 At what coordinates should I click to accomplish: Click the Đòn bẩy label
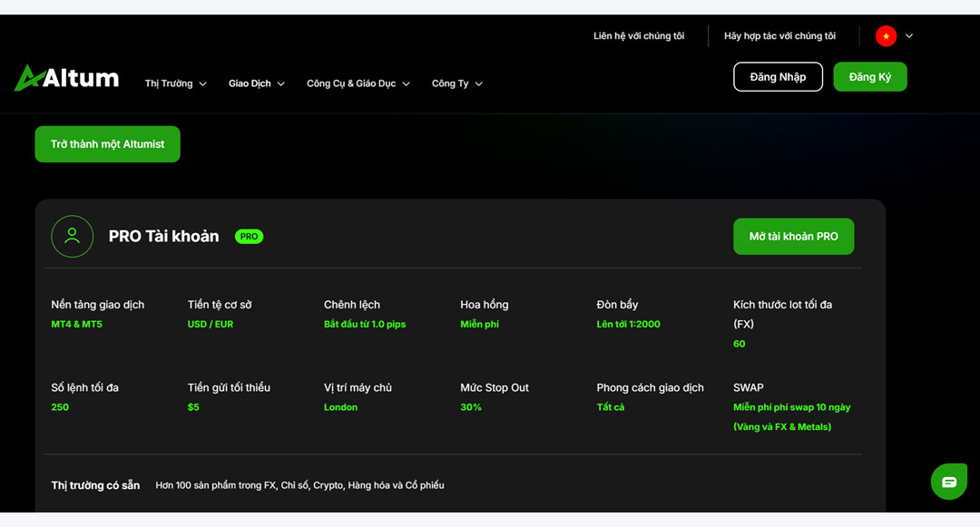click(x=618, y=305)
